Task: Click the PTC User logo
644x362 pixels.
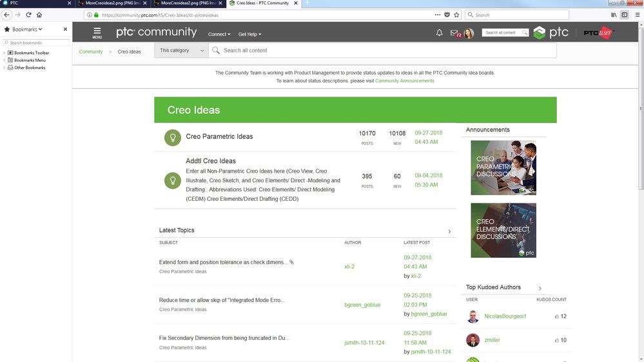Action: coord(598,33)
